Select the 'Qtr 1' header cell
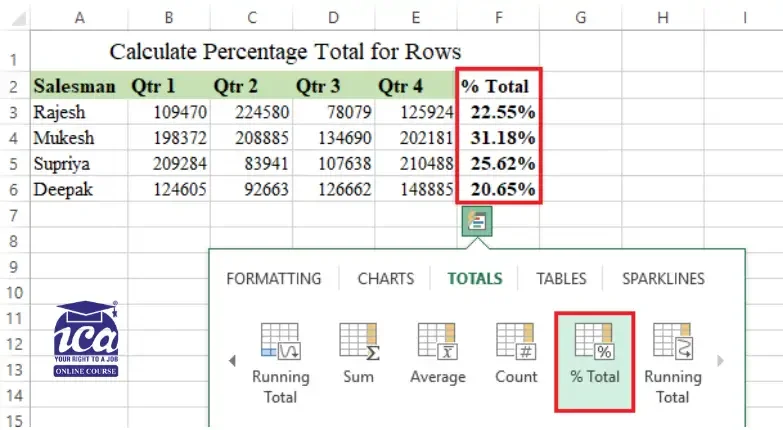 (169, 86)
